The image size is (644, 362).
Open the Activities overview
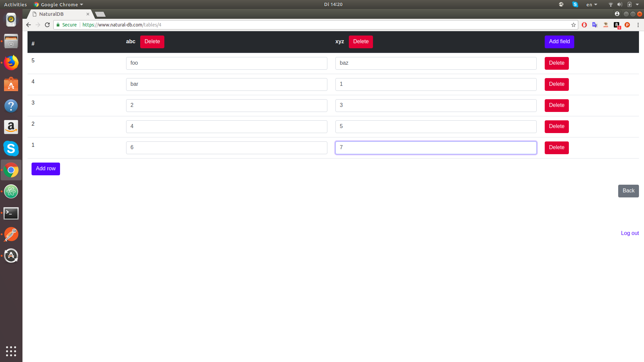tap(15, 5)
